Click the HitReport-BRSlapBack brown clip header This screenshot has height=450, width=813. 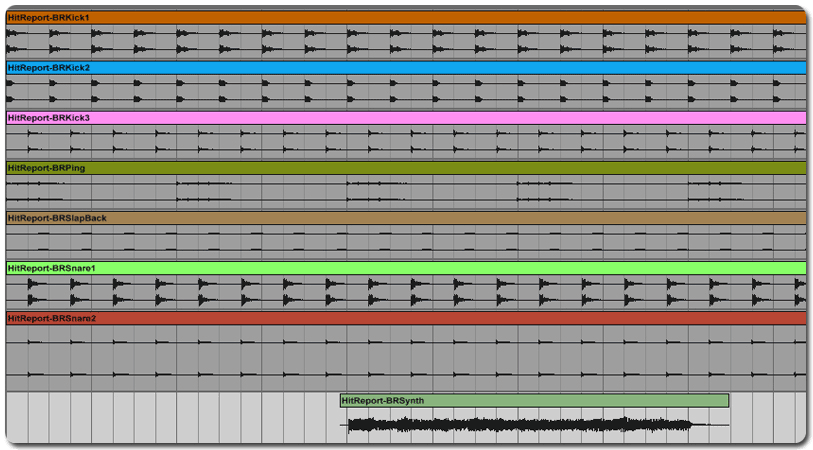[x=405, y=218]
